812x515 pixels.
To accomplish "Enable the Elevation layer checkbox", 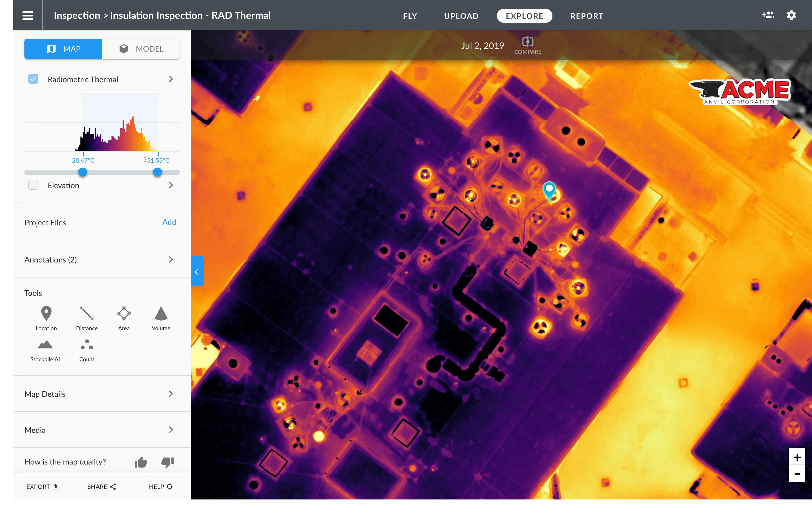I will [x=33, y=185].
